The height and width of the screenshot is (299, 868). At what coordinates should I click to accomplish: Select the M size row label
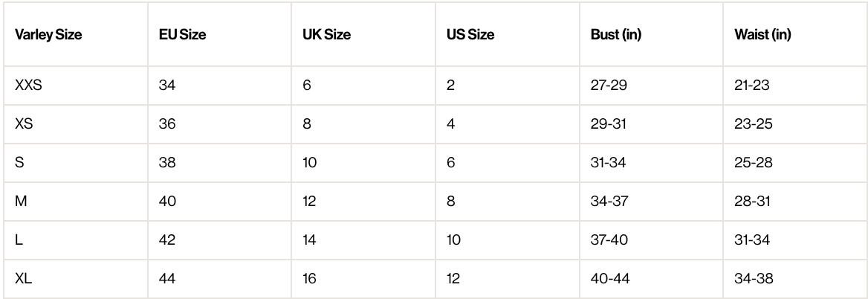pos(21,202)
